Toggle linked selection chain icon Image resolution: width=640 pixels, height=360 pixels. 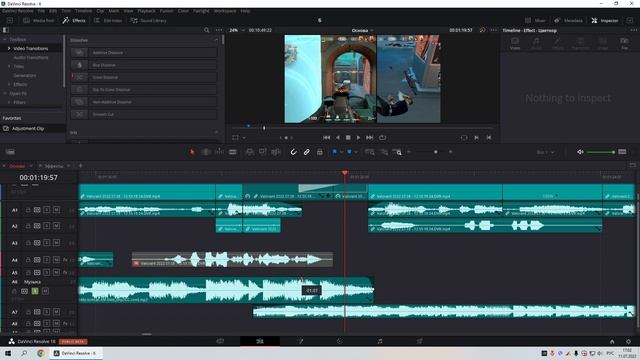point(307,152)
